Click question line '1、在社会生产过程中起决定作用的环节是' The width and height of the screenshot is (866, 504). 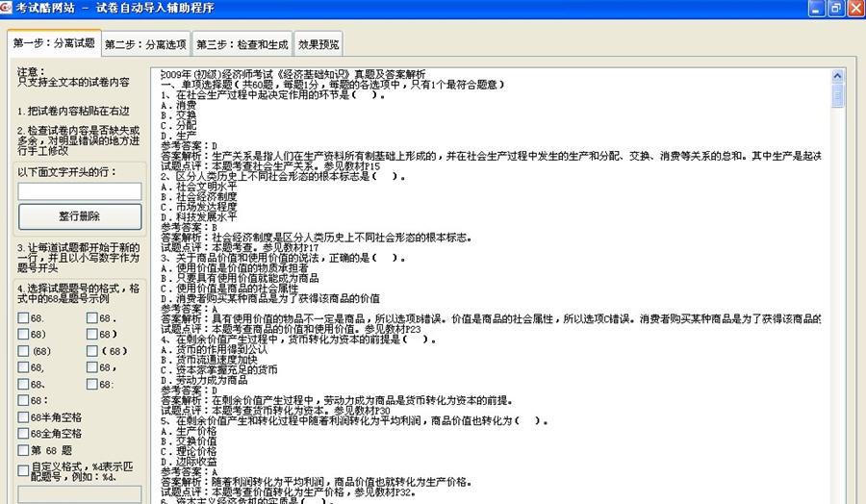273,95
